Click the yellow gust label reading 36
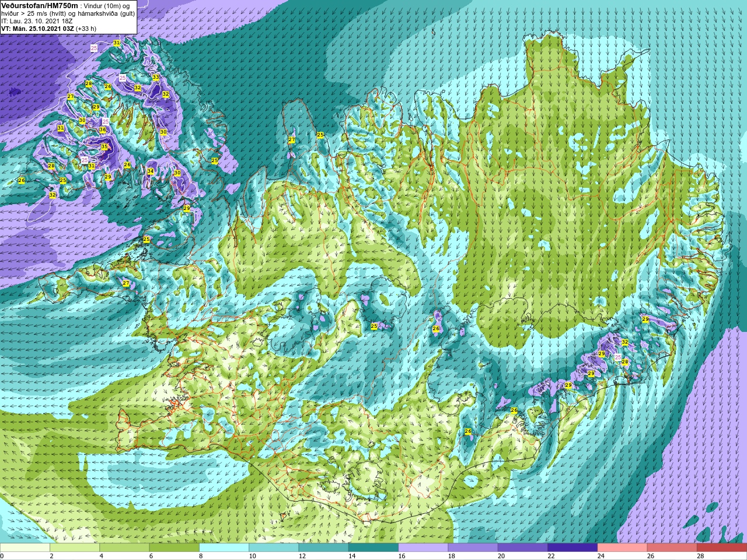This screenshot has width=747, height=560. coord(103,129)
